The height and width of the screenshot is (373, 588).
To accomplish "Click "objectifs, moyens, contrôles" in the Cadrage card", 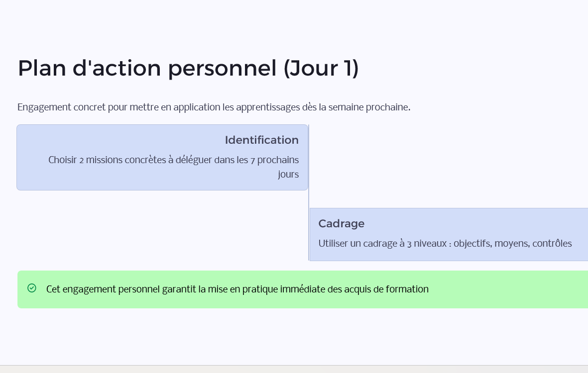I will (512, 244).
